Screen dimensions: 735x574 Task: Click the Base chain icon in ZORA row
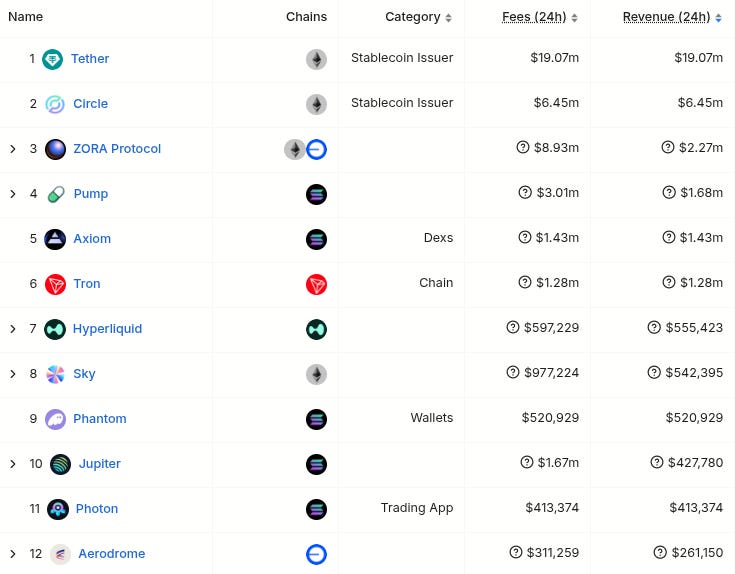click(316, 149)
